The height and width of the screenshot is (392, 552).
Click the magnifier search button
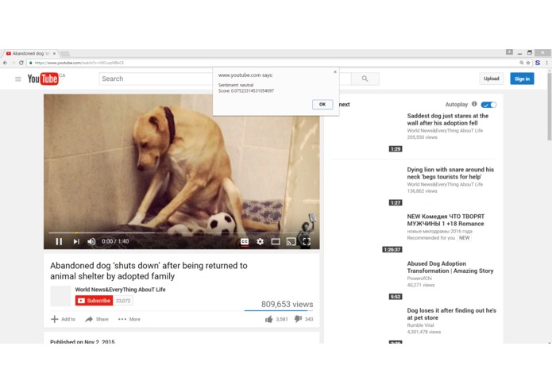(365, 79)
